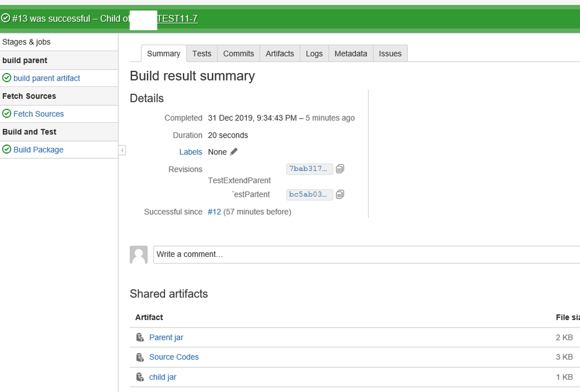The image size is (580, 392).
Task: Download the Parent jar artifact
Action: pyautogui.click(x=166, y=337)
